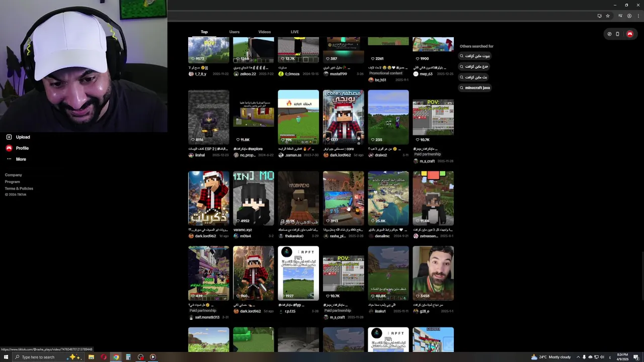The height and width of the screenshot is (362, 644).
Task: Open Chrome three-dot menu
Action: click(637, 16)
